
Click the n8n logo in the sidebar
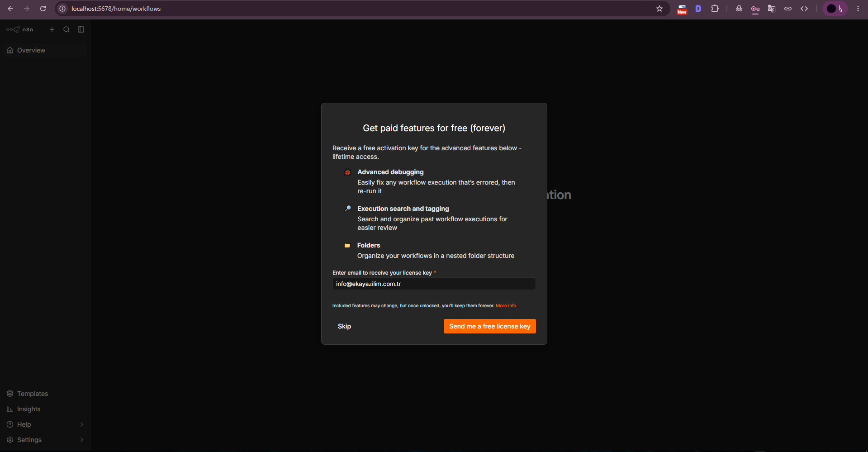[20, 29]
